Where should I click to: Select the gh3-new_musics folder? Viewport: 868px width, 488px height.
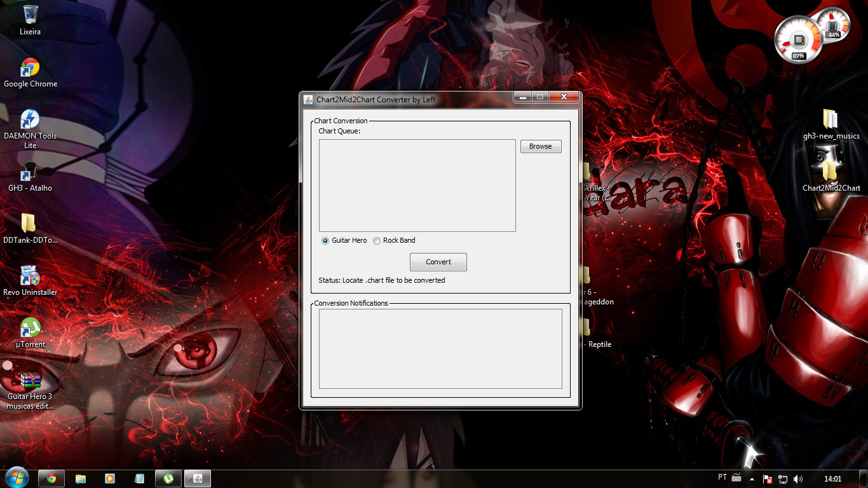click(831, 125)
